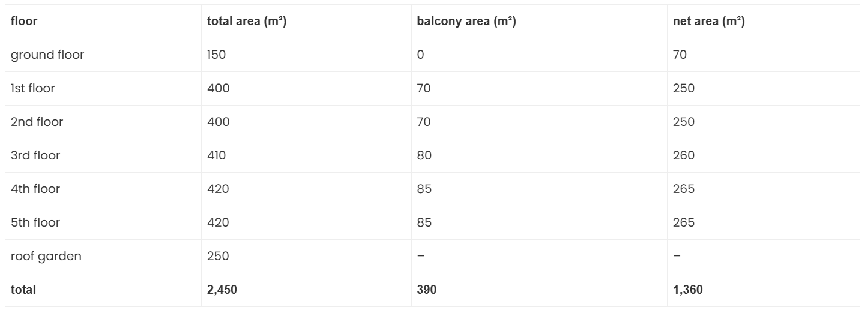Select the roof garden total area 250
The height and width of the screenshot is (316, 868).
coord(218,257)
